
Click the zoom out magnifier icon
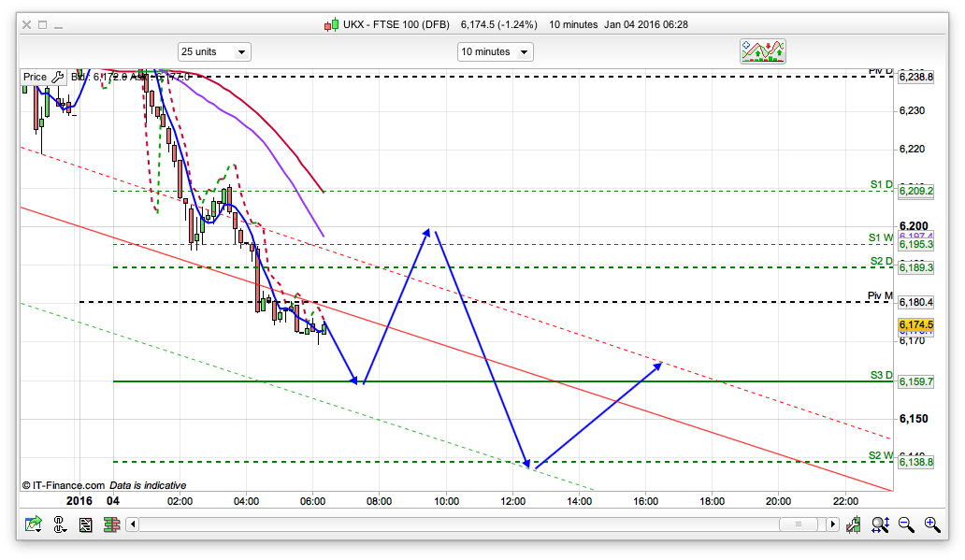(906, 525)
